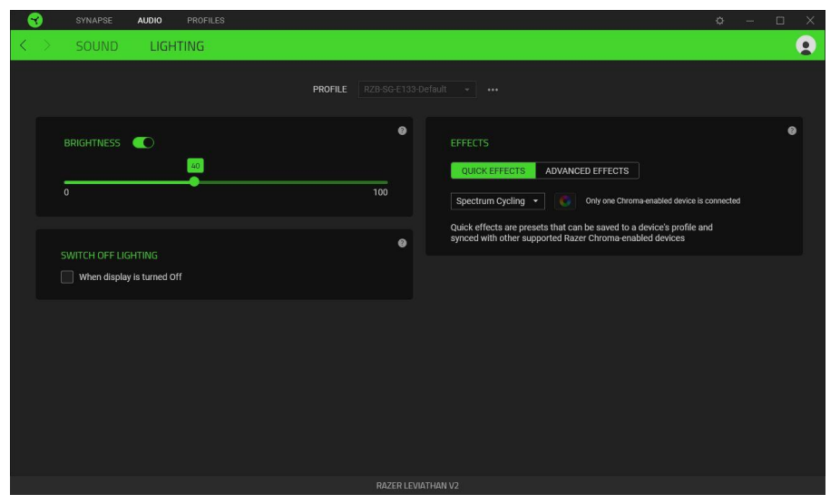The width and height of the screenshot is (840, 504).
Task: Open settings via the gear icon
Action: [x=719, y=20]
